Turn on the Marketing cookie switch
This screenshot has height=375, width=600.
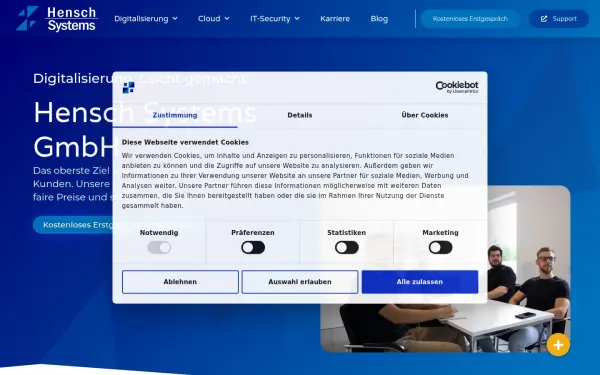[440, 248]
